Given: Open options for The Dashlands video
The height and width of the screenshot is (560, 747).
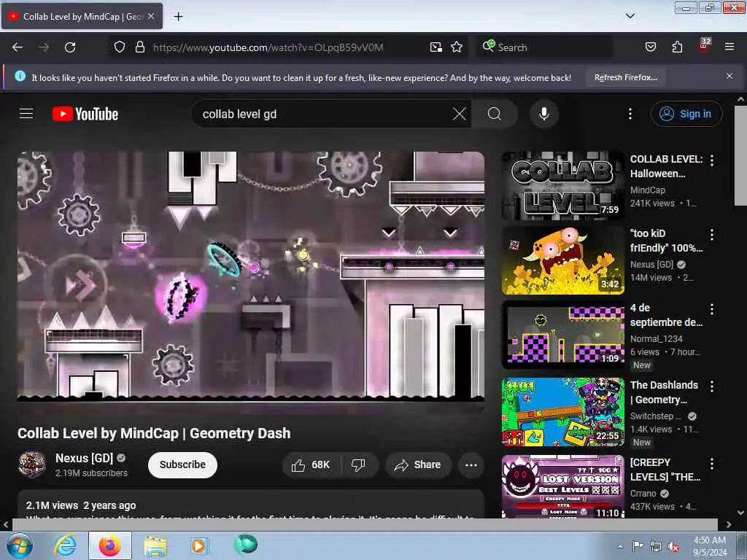Looking at the screenshot, I should 712,386.
